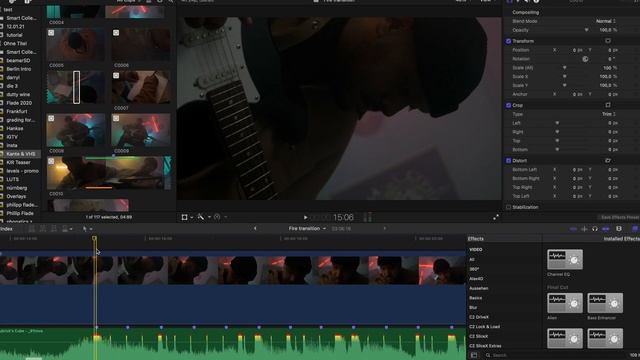Go forward in timeline history arrow
This screenshot has width=640, height=360.
point(384,229)
